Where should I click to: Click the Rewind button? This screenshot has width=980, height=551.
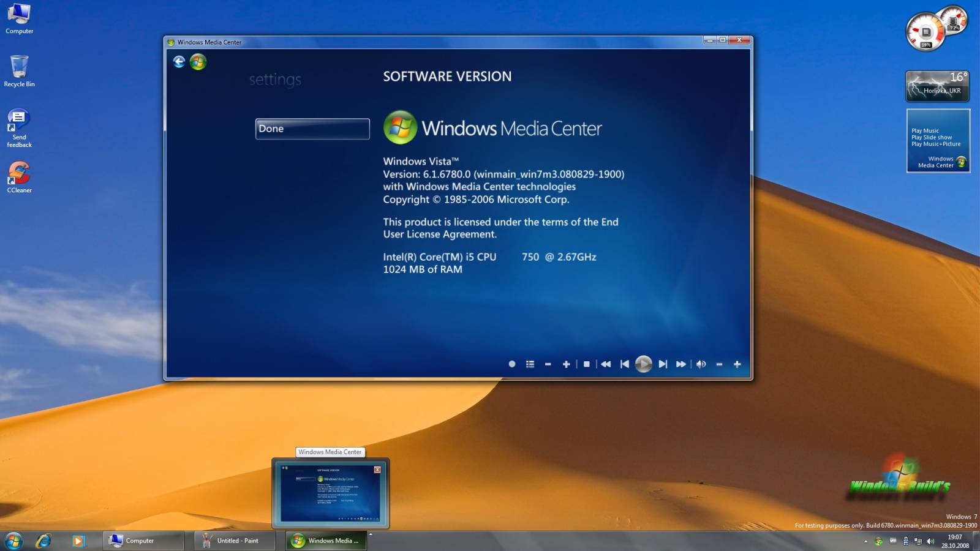[606, 364]
